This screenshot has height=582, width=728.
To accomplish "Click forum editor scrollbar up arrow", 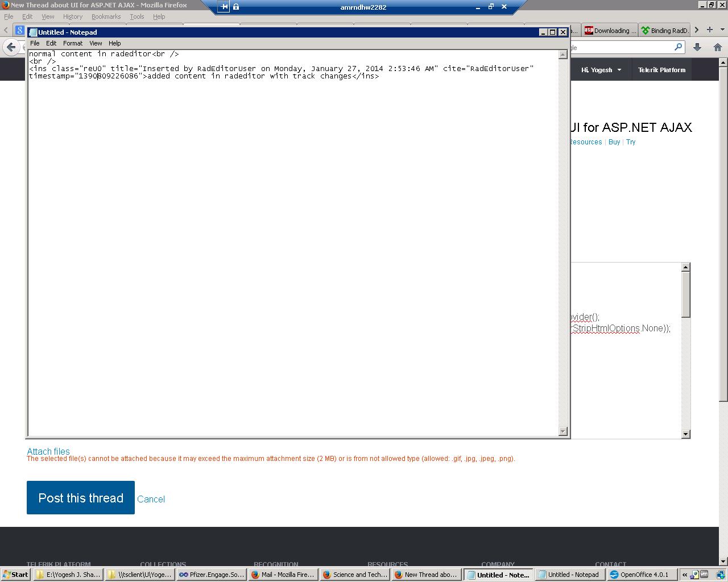I will tap(685, 267).
